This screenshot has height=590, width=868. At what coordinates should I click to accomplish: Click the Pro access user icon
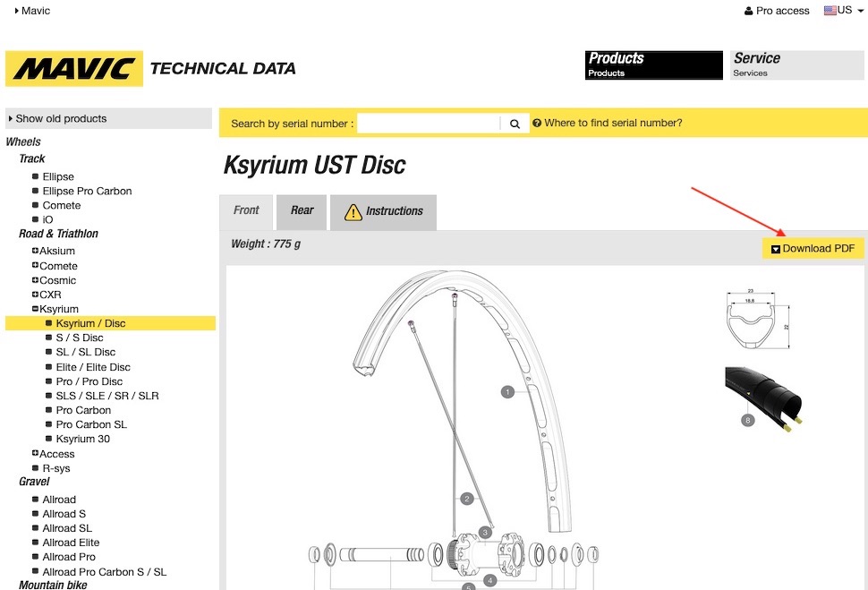[749, 12]
